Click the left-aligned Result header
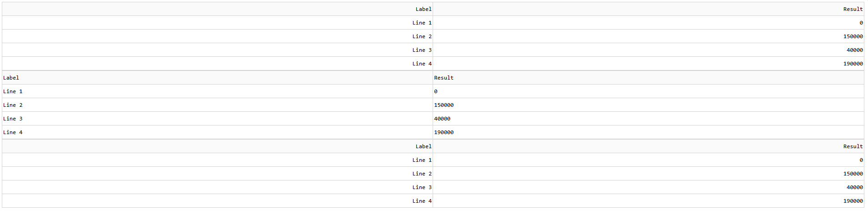The width and height of the screenshot is (868, 215). click(x=648, y=78)
